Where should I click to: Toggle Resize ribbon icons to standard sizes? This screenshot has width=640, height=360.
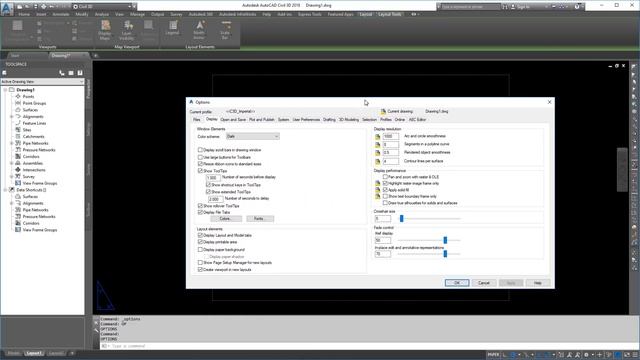tap(200, 164)
